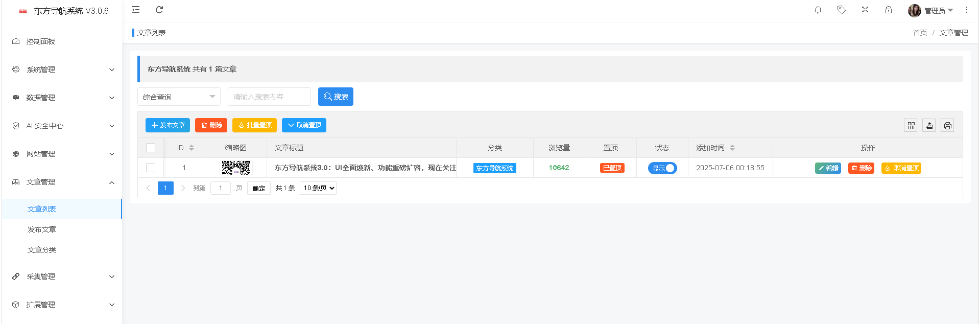Open 控制面板 in the sidebar
Screen dimensions: 980x324
coord(62,41)
